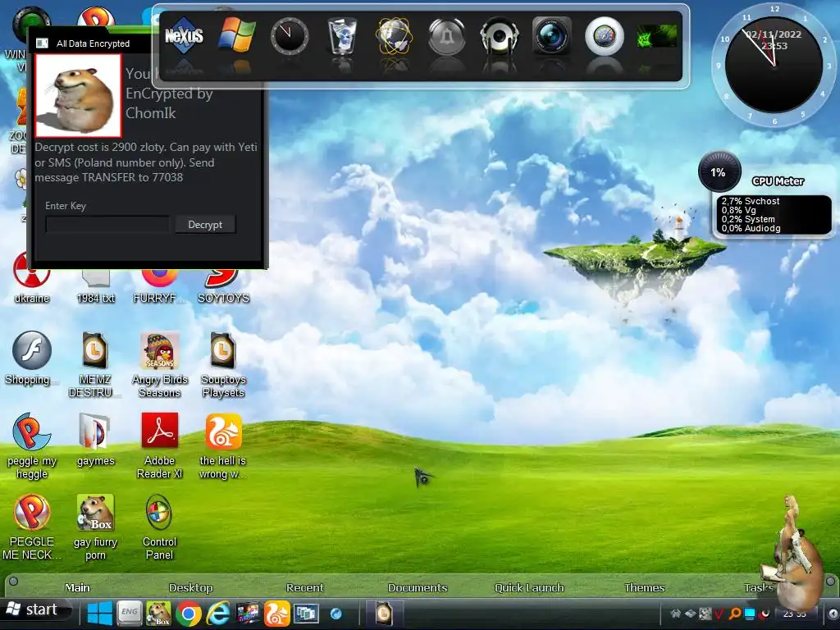
Task: Open the gaymes folder icon
Action: tap(95, 440)
